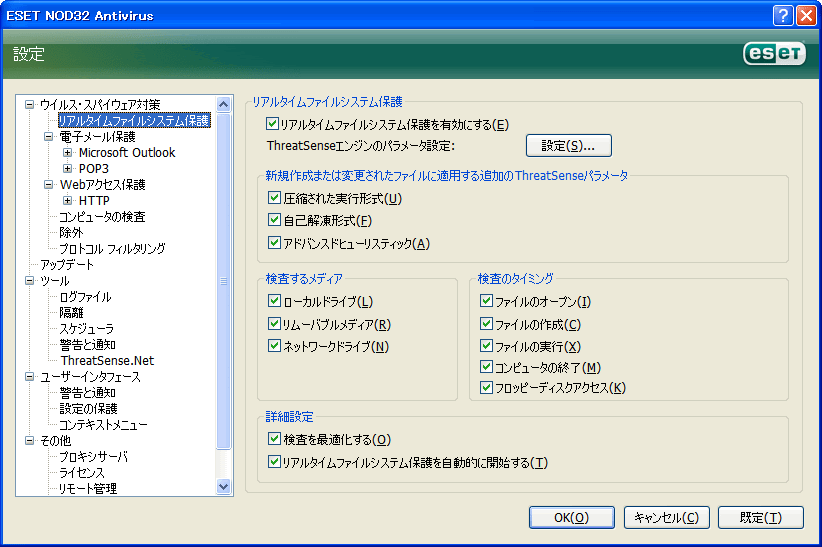Collapse the 電子メール保護 tree node
The image size is (822, 547).
48,136
